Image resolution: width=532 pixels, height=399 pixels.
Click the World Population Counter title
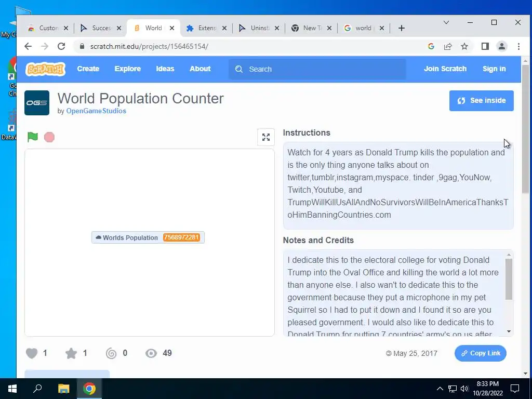[x=140, y=99]
